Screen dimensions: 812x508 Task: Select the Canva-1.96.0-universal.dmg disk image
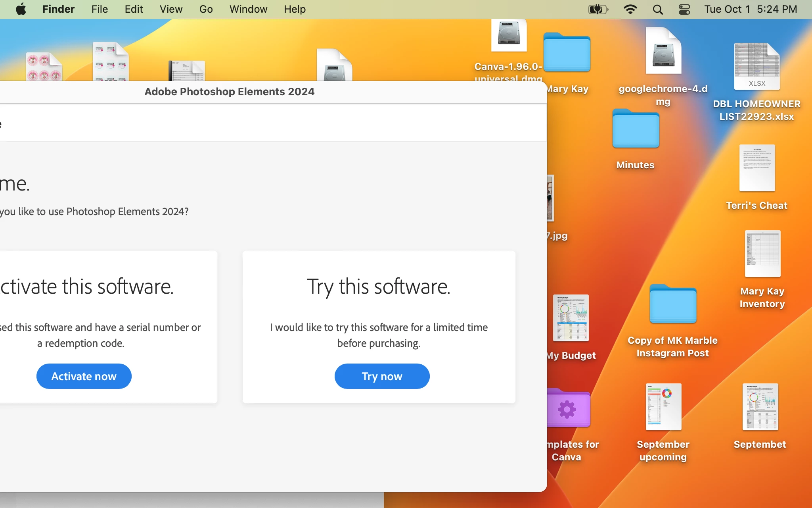(x=509, y=35)
